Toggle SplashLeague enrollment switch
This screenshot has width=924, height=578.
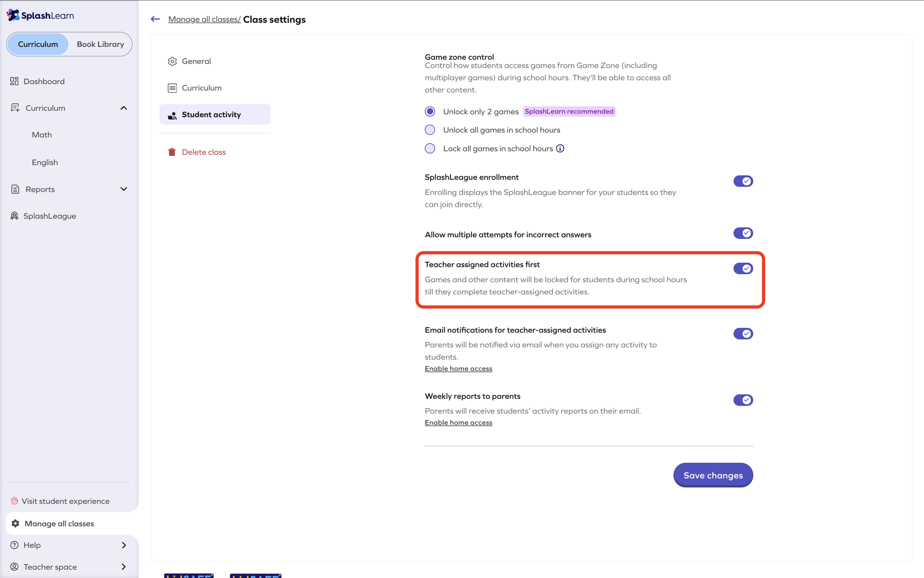click(743, 181)
